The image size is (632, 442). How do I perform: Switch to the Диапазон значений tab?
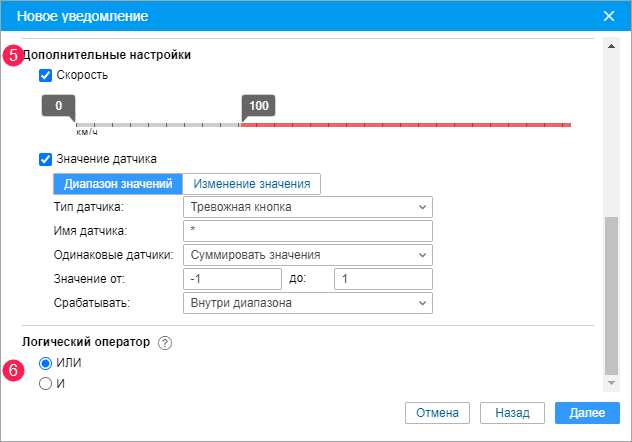117,184
